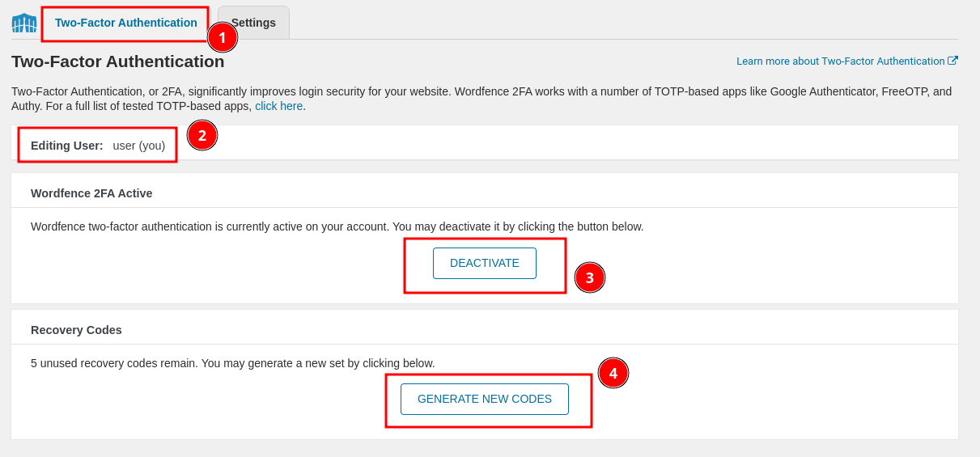Image resolution: width=980 pixels, height=457 pixels.
Task: Open the Settings tab
Action: [253, 23]
